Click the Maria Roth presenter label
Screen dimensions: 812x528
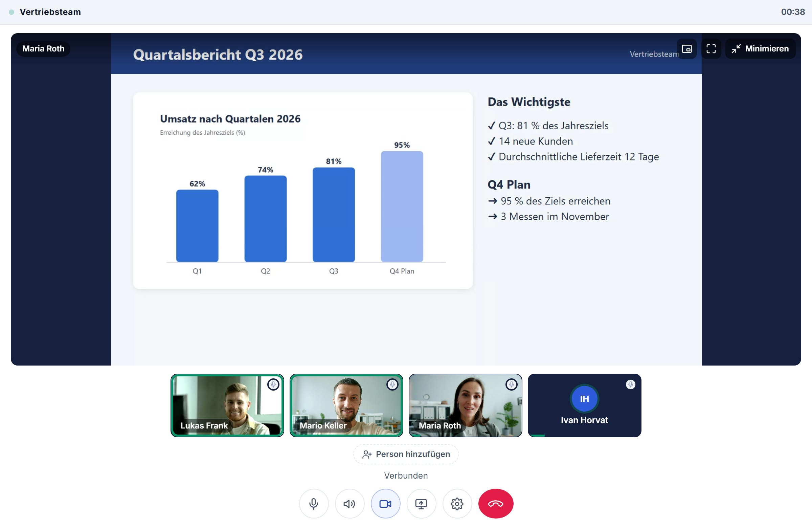tap(43, 48)
